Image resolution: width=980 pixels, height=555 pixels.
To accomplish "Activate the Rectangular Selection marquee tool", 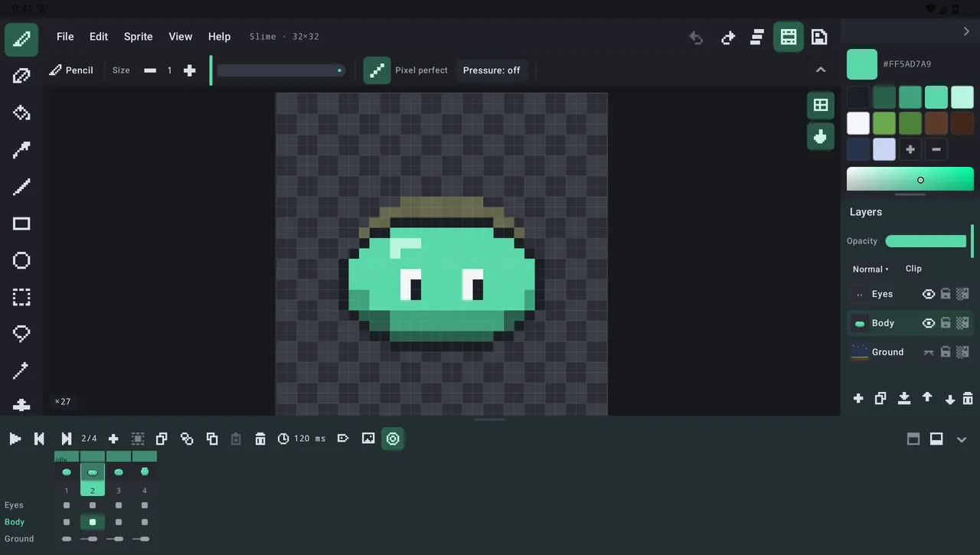I will (21, 297).
